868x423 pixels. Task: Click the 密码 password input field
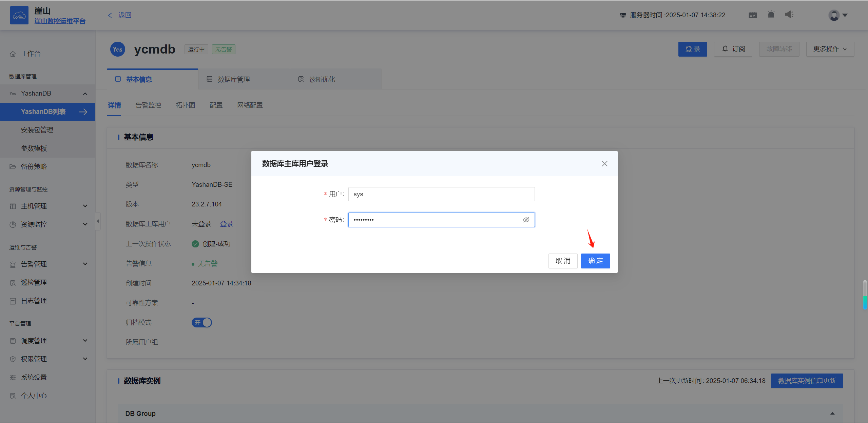(x=441, y=220)
